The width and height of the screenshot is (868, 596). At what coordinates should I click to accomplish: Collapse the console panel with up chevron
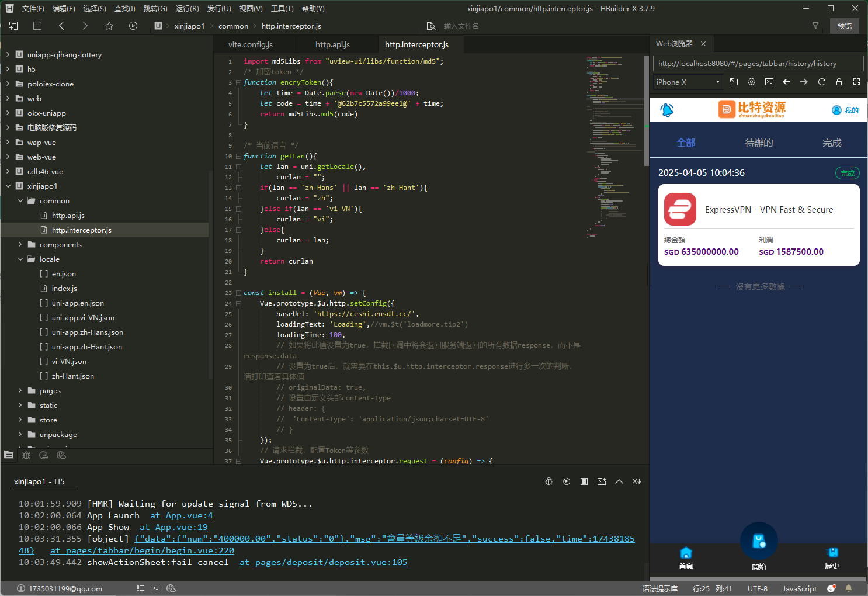point(619,481)
